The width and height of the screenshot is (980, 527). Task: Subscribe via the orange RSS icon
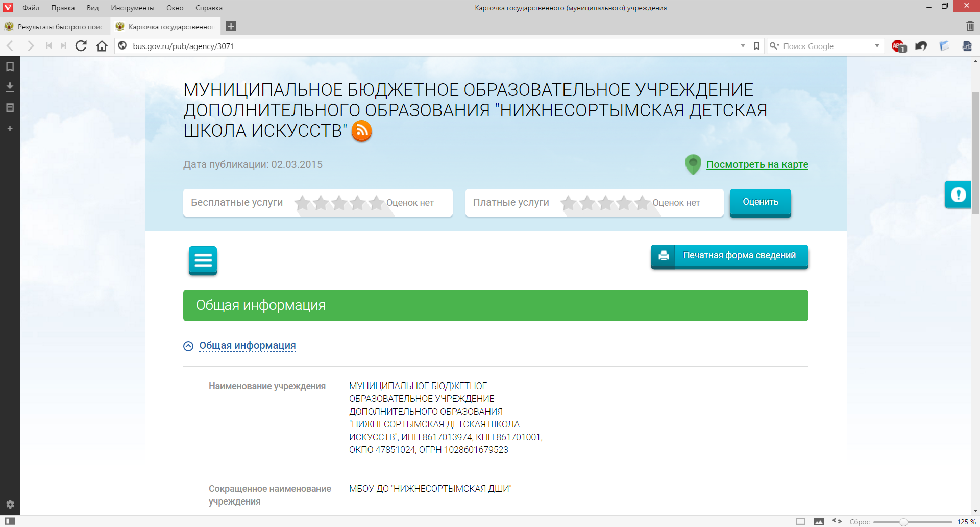pos(362,131)
